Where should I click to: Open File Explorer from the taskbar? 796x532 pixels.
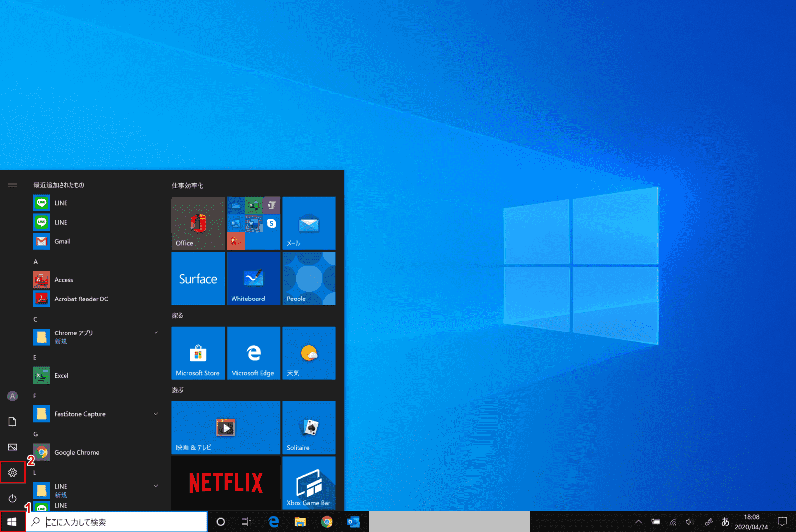300,522
